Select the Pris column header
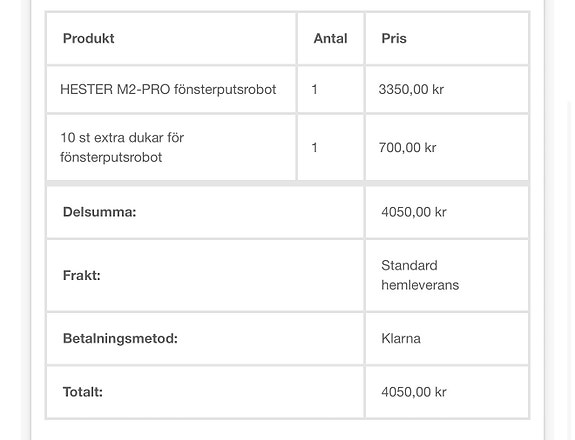Image resolution: width=575 pixels, height=440 pixels. point(394,38)
